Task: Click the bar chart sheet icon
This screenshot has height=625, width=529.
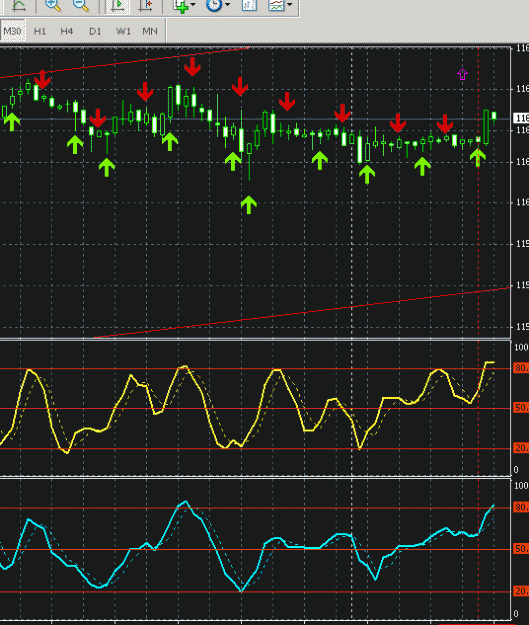Action: (250, 6)
